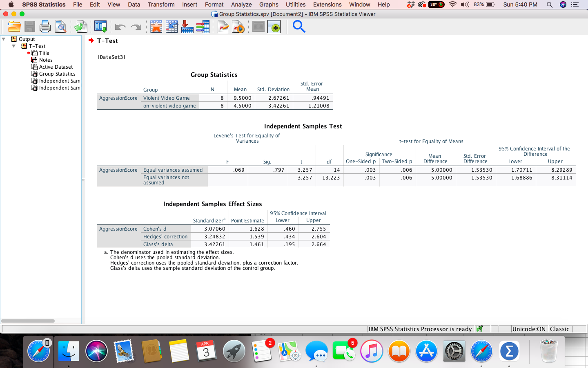
Task: Save the output document via floppy icon
Action: tap(30, 27)
